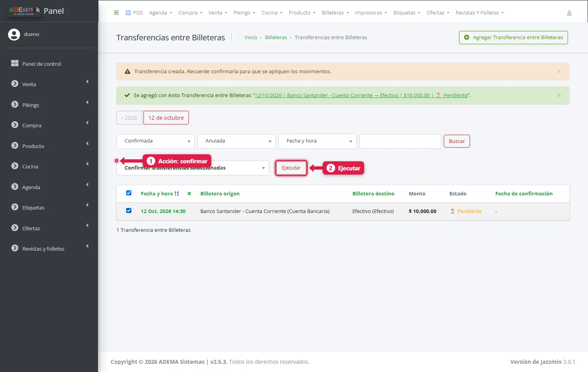588x372 pixels.
Task: Click the Ejecutar button
Action: pos(291,168)
